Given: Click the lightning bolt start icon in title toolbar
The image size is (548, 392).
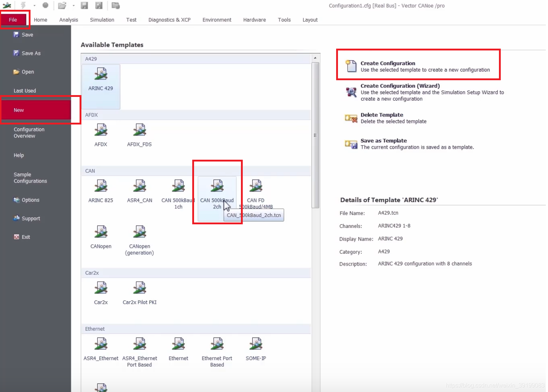Looking at the screenshot, I should [23, 5].
